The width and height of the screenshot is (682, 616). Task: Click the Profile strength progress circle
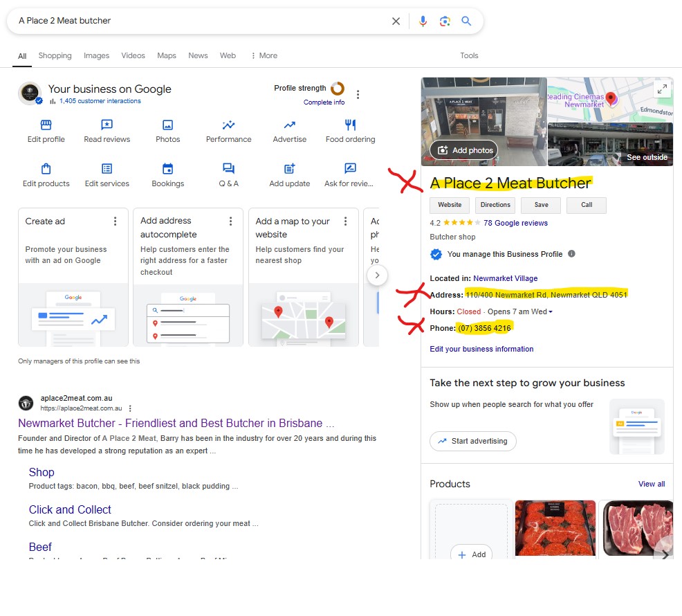click(x=337, y=89)
